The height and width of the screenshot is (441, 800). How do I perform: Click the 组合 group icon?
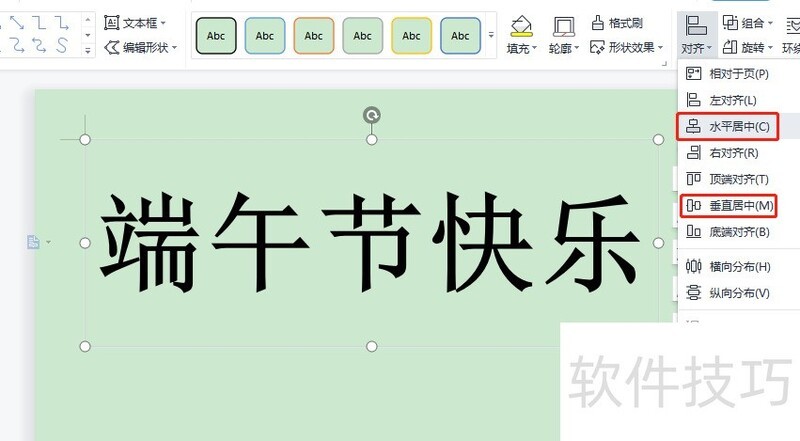click(x=731, y=22)
